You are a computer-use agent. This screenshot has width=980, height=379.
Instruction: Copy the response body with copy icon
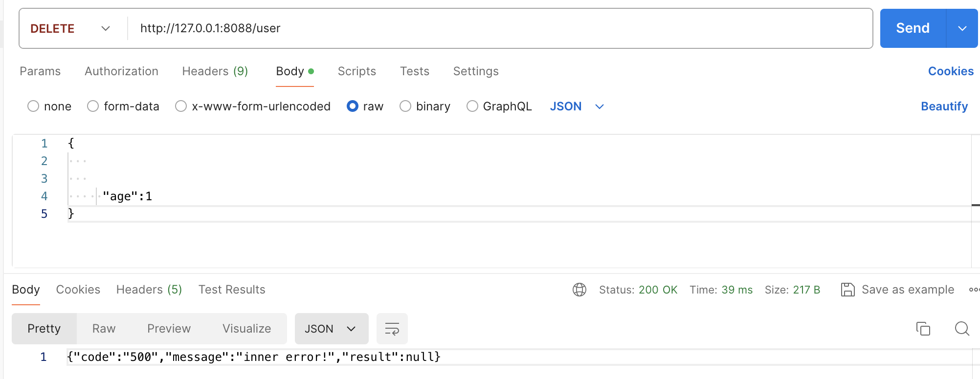coord(923,329)
